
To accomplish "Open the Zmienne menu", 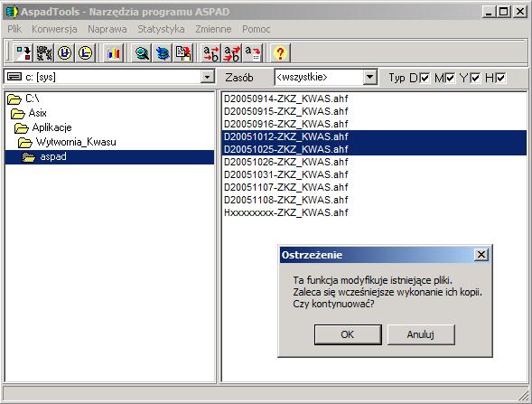I will pyautogui.click(x=213, y=29).
